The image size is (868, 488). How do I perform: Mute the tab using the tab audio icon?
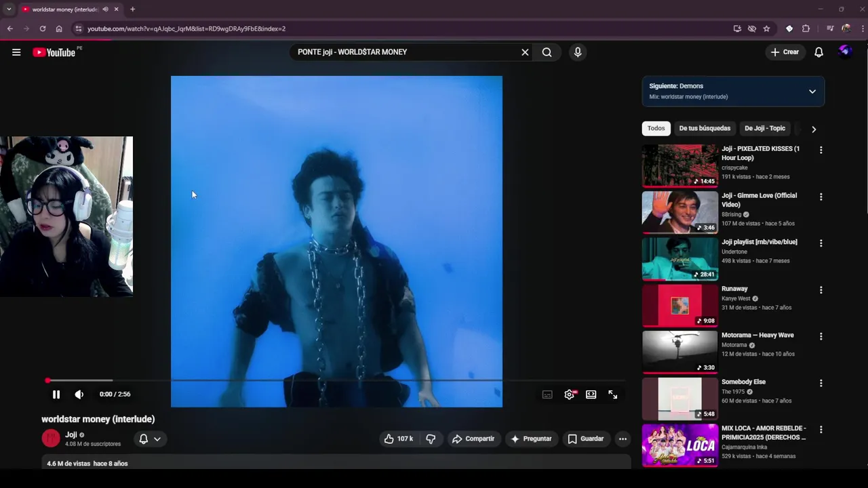tap(105, 9)
